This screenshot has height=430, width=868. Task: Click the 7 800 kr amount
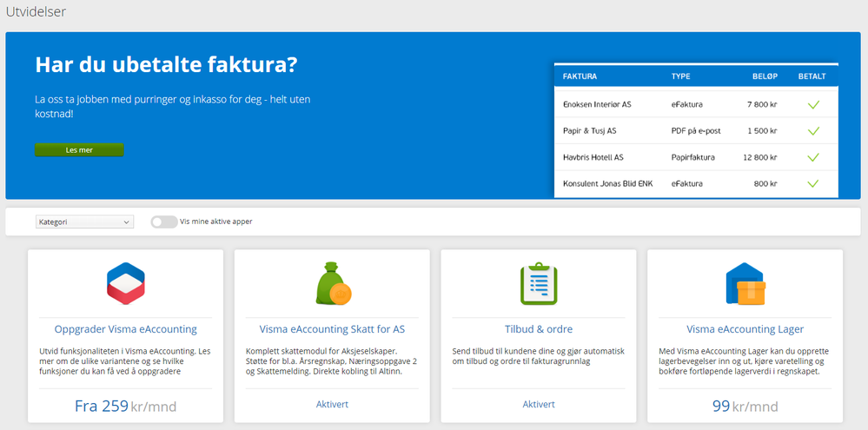tap(763, 104)
